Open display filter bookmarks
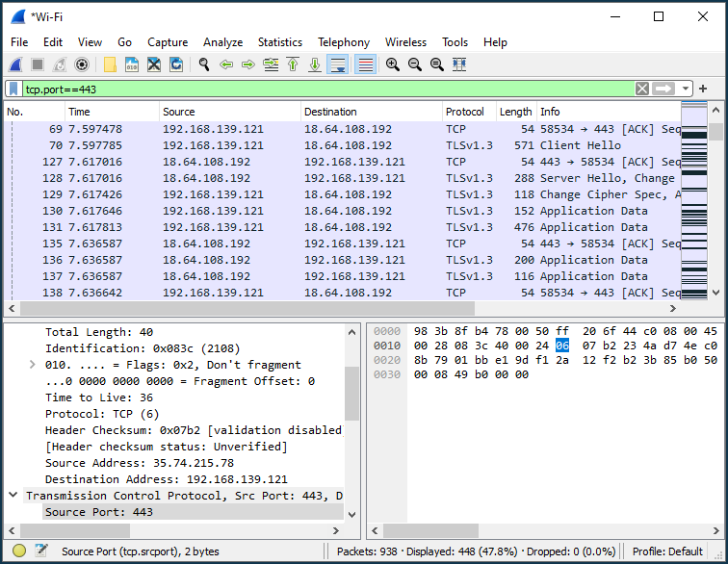728x564 pixels. point(13,89)
